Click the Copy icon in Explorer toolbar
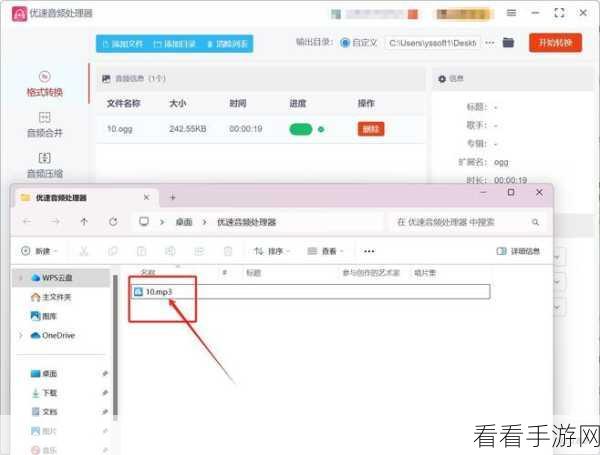The height and width of the screenshot is (455, 600). (x=112, y=251)
